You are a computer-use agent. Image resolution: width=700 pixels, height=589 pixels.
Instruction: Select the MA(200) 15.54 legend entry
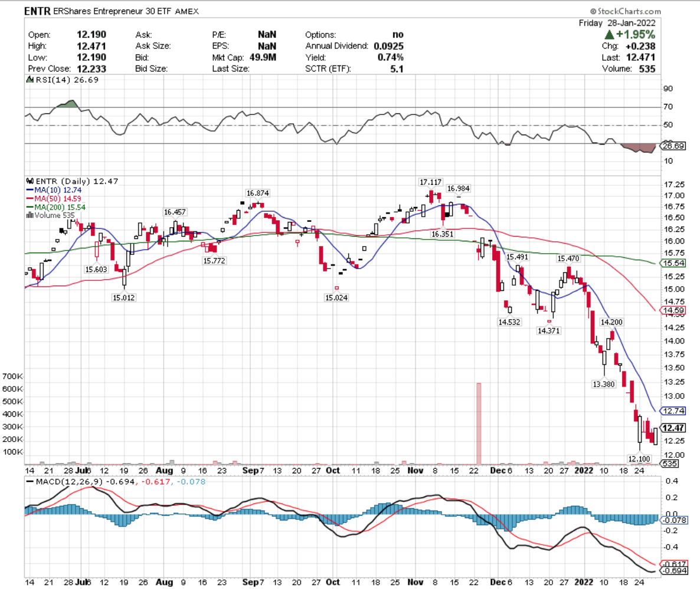(56, 207)
